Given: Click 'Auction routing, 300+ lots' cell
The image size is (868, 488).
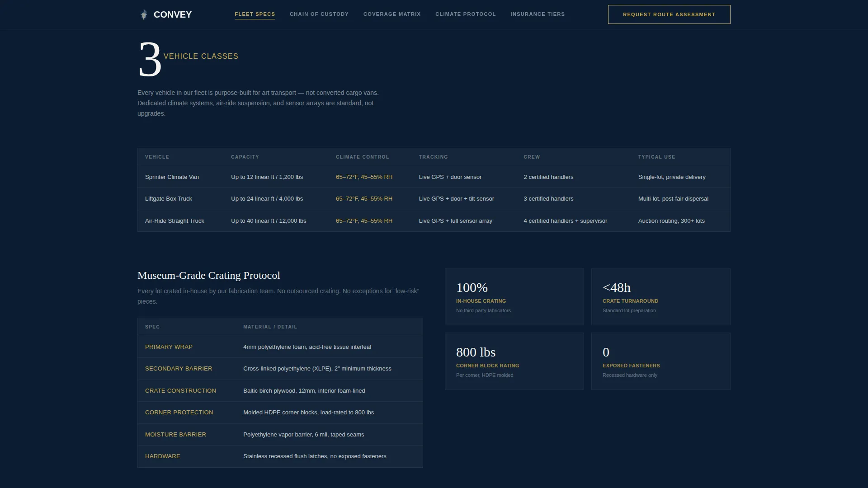Looking at the screenshot, I should 671,221.
